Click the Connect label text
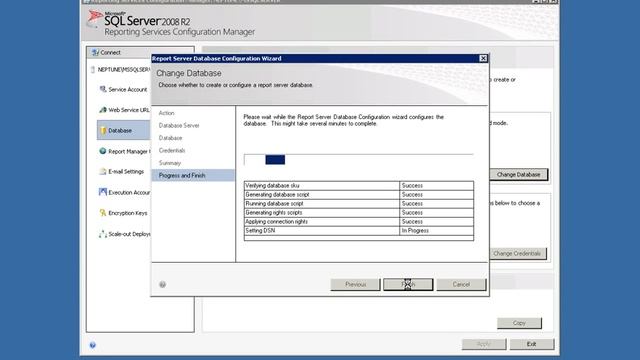This screenshot has width=640, height=360. (111, 53)
